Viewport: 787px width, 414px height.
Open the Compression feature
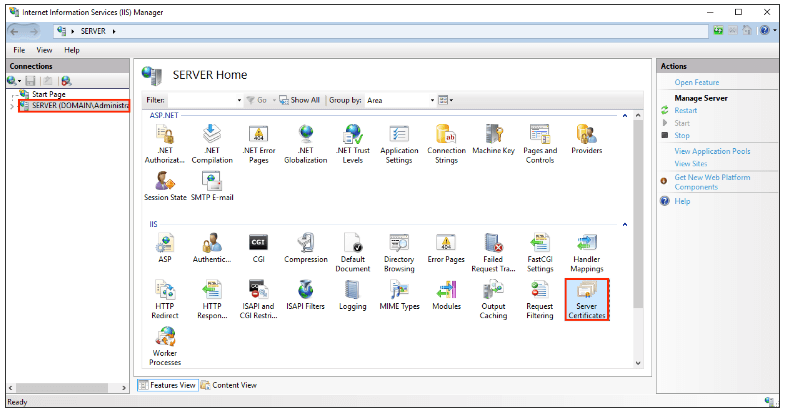tap(306, 248)
